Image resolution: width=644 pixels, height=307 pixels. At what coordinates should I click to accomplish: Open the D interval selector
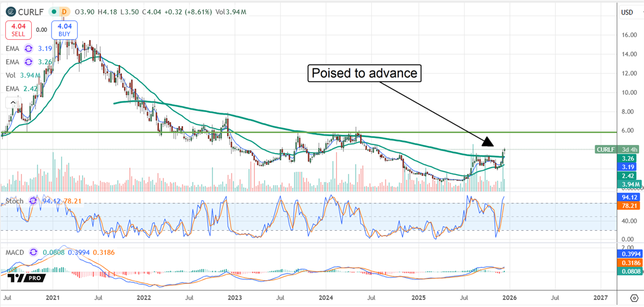click(x=64, y=11)
